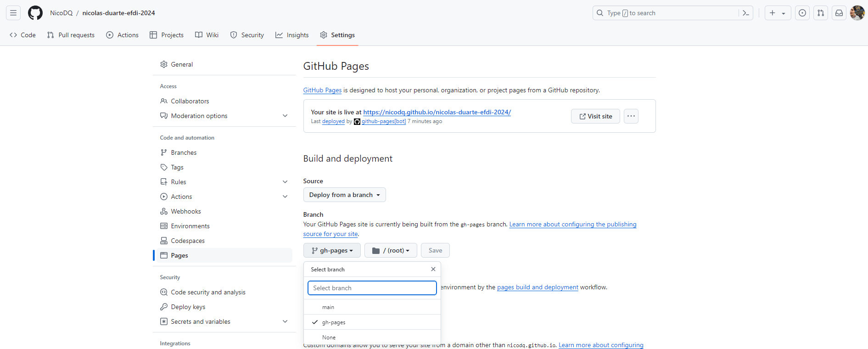Click the plus create-new icon
The image size is (868, 349).
[x=773, y=13]
